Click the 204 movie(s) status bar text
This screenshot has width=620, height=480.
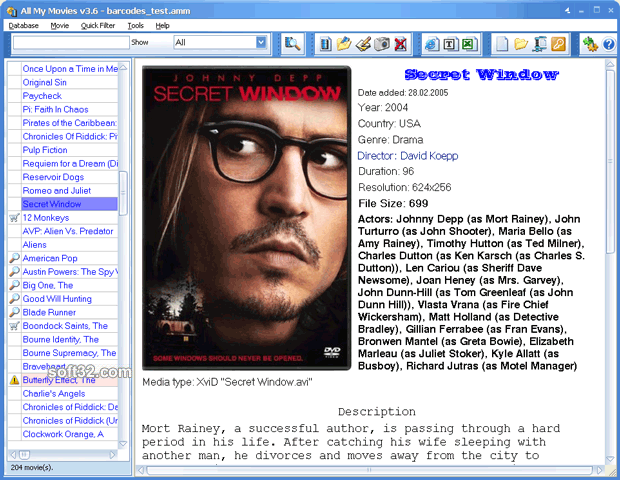click(x=32, y=467)
